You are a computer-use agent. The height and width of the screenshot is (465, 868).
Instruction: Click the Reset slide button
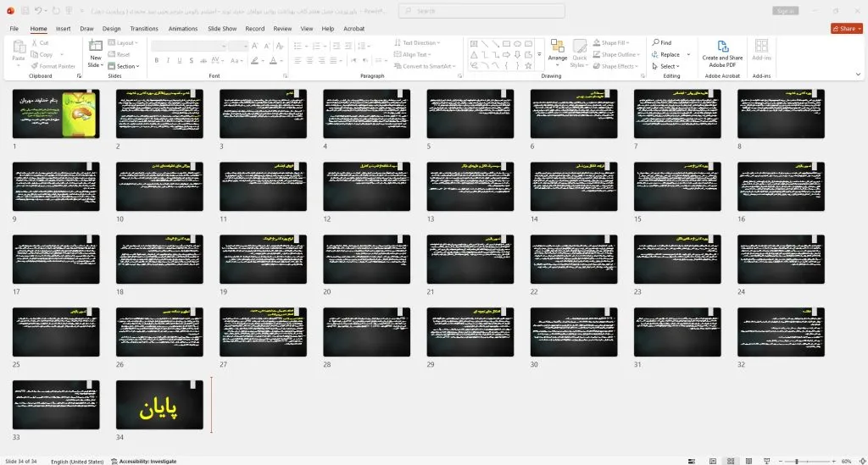coord(119,55)
